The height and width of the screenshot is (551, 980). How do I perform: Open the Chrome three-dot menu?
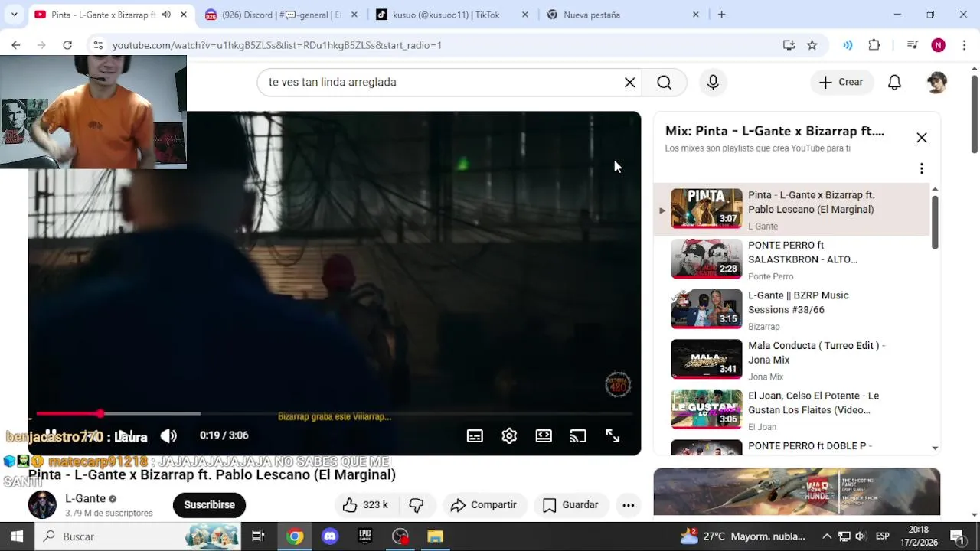tap(963, 45)
